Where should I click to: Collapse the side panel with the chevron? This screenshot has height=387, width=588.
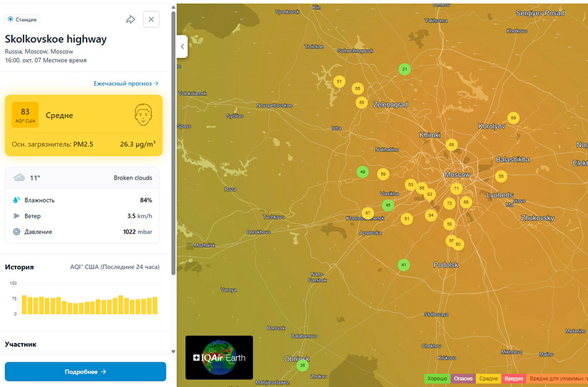point(182,46)
